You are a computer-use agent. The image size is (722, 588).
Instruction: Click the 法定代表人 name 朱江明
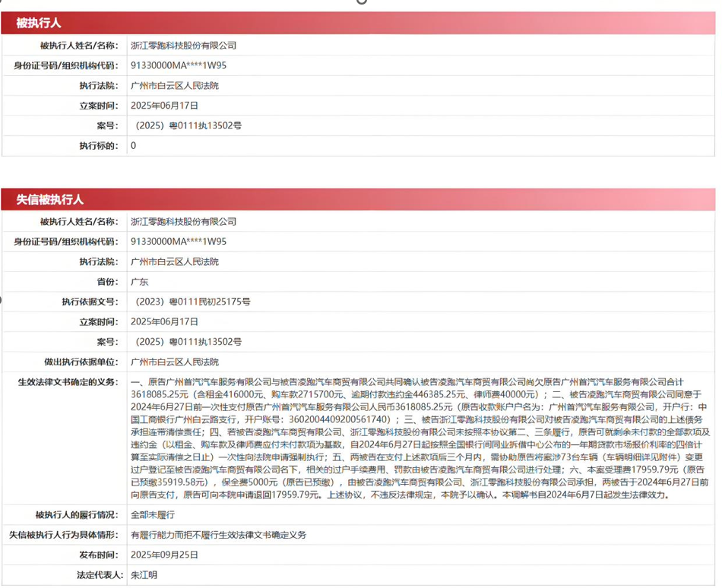(144, 575)
